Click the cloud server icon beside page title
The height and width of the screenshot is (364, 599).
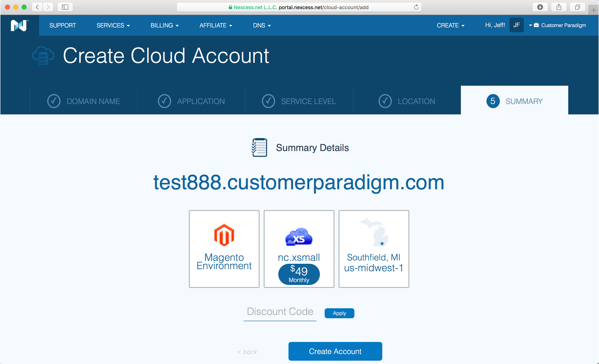click(43, 56)
